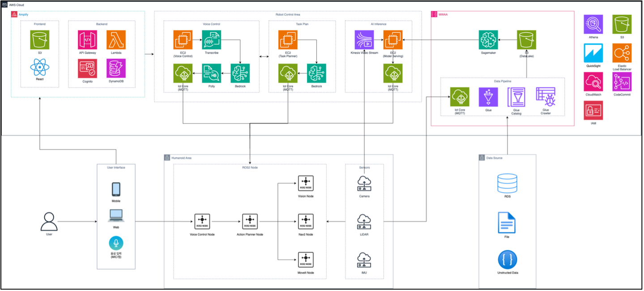Image resolution: width=644 pixels, height=291 pixels.
Task: Click the AWS Cloud logo top left
Action: [5, 4]
